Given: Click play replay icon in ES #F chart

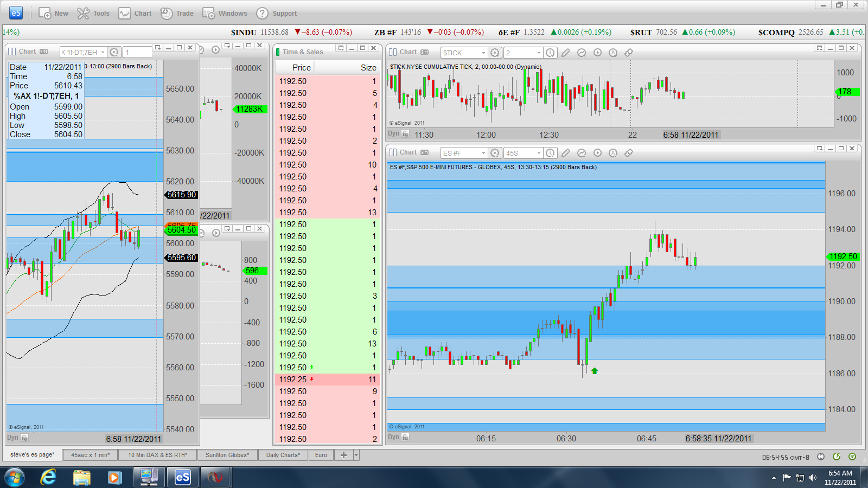Looking at the screenshot, I should [597, 153].
